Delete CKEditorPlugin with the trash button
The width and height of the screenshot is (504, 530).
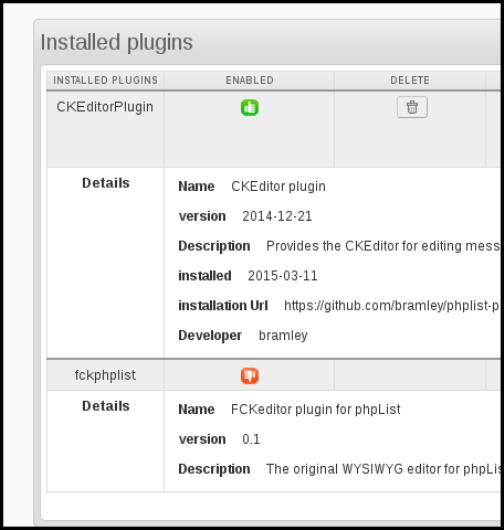(x=412, y=107)
